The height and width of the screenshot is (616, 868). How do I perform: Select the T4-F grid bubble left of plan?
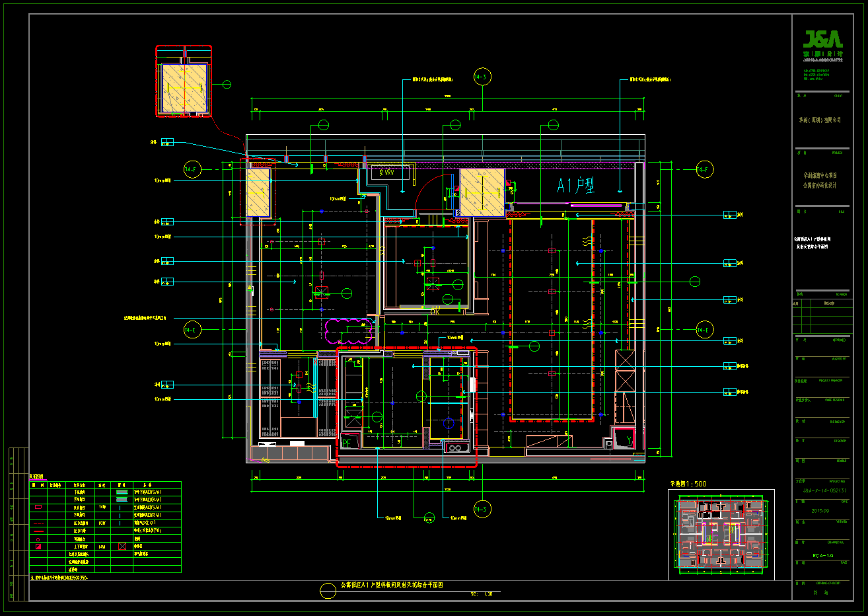(x=192, y=170)
